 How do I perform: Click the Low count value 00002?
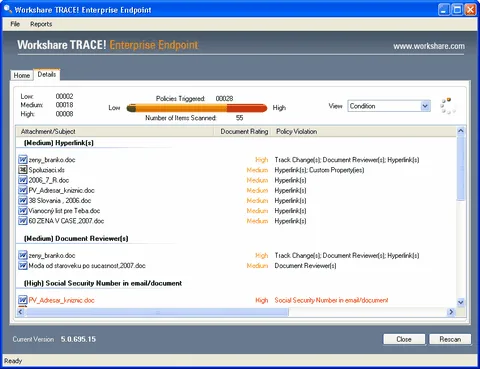[64, 96]
